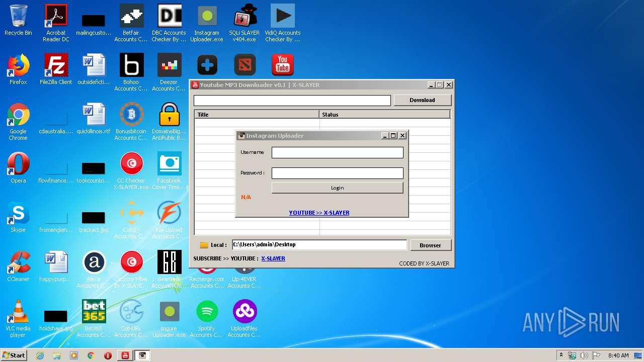Show hidden system tray icons
This screenshot has height=362, width=644.
click(561, 355)
